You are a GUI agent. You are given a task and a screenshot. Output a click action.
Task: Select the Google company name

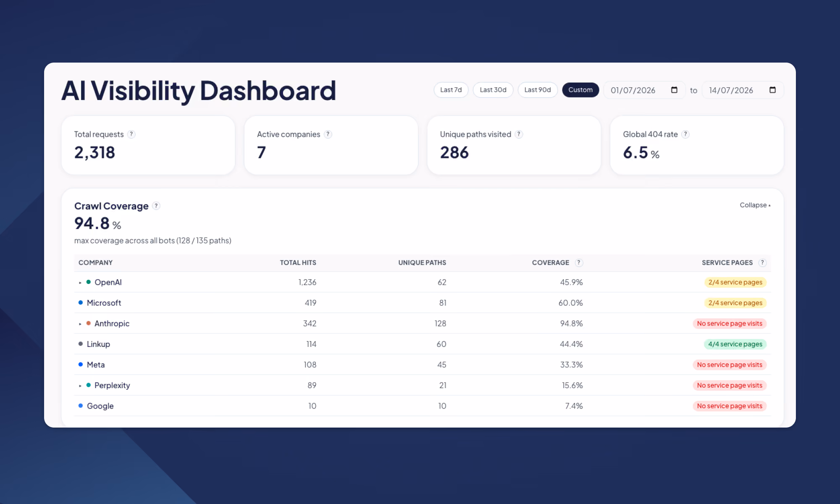(100, 406)
